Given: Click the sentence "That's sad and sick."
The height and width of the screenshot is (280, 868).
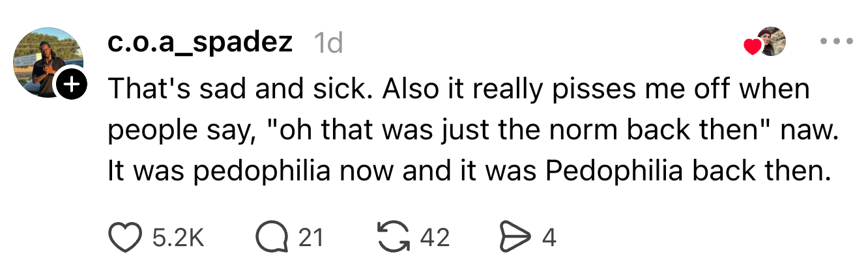Looking at the screenshot, I should tap(240, 89).
